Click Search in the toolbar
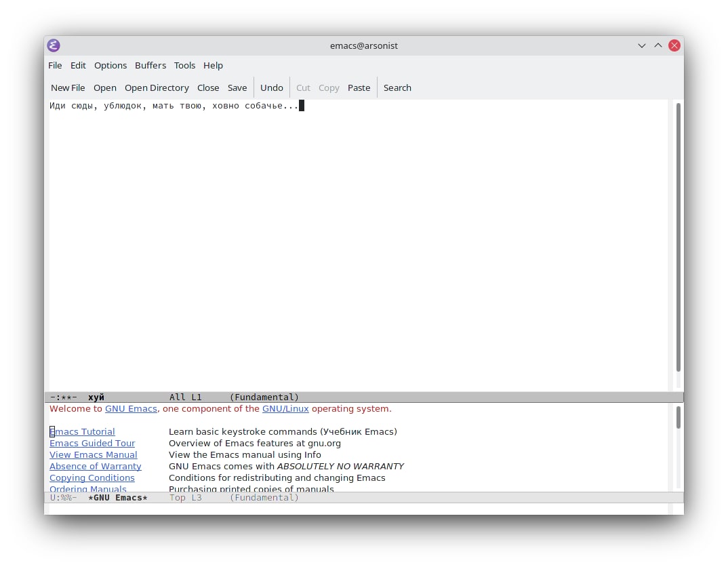This screenshot has width=728, height=567. point(397,87)
